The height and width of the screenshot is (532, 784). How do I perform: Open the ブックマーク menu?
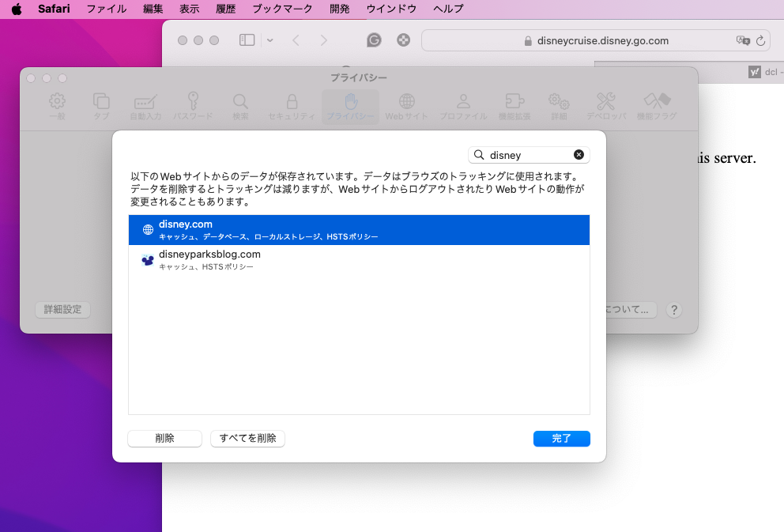pyautogui.click(x=282, y=9)
